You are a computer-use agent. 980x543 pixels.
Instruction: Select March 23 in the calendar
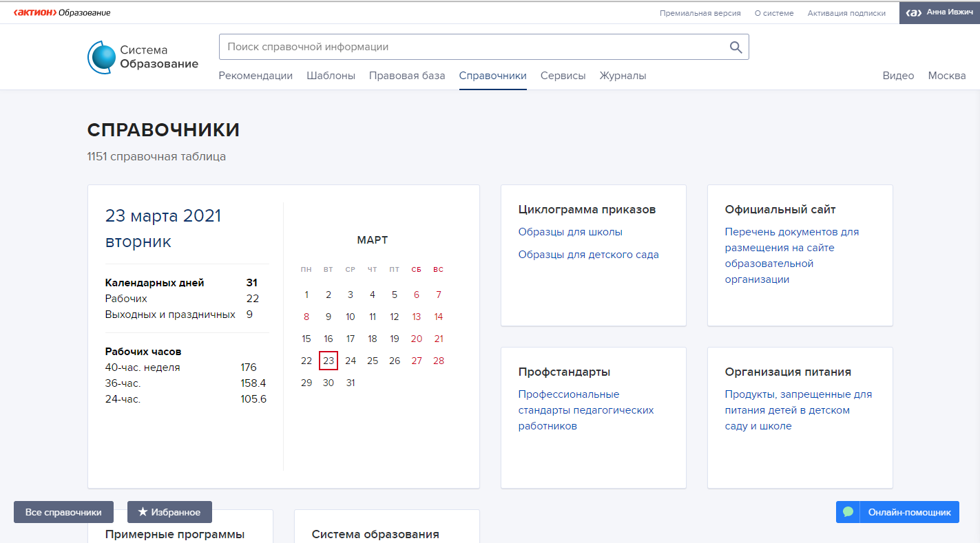click(329, 361)
